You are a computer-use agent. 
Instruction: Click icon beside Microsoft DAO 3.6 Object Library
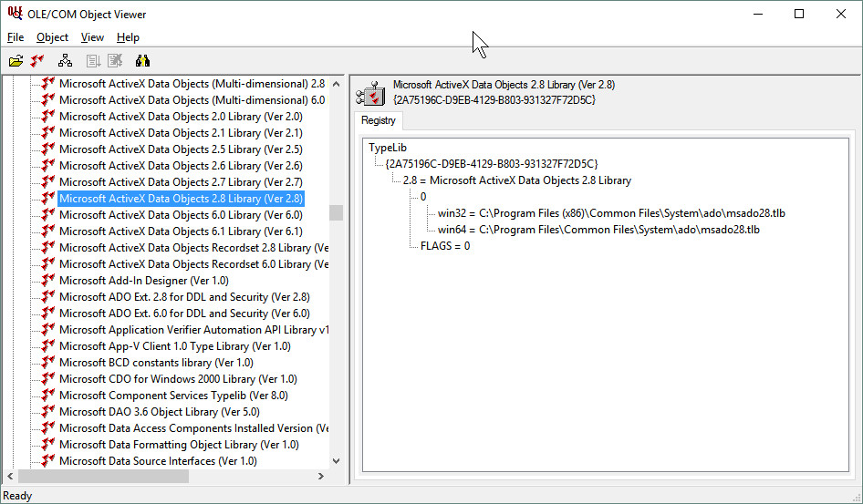[x=48, y=412]
